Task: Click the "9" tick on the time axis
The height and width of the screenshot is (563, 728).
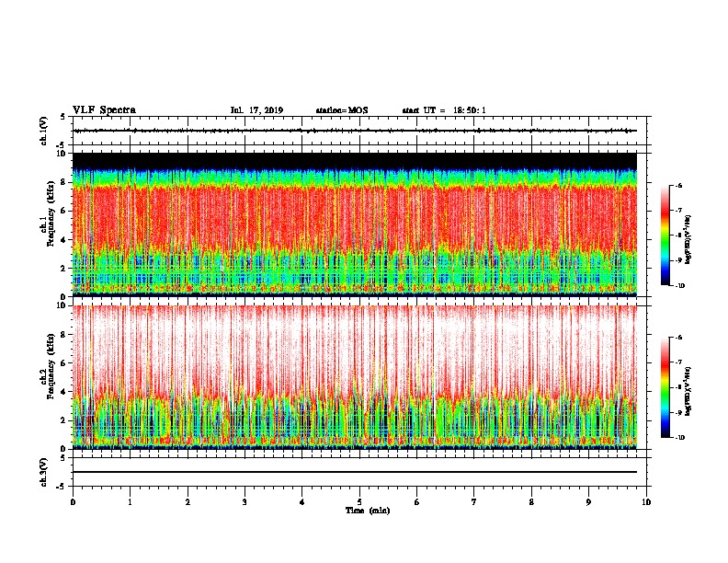Action: [588, 501]
